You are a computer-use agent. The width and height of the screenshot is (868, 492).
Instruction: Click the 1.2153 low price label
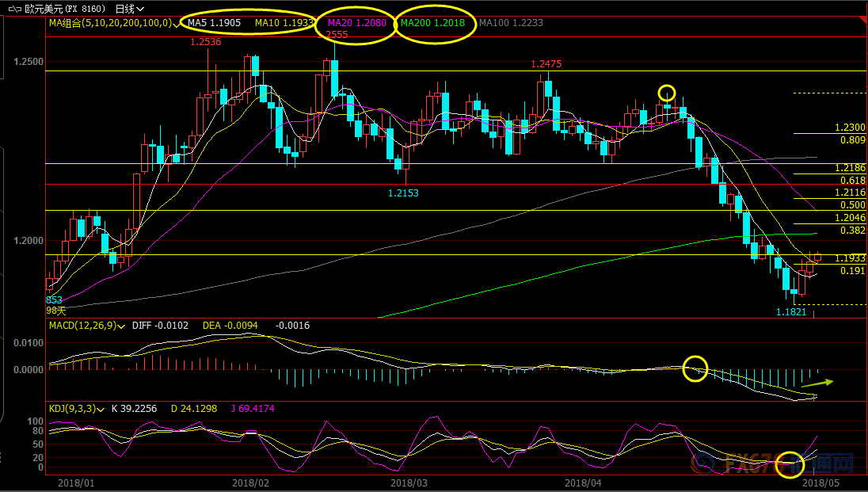403,193
